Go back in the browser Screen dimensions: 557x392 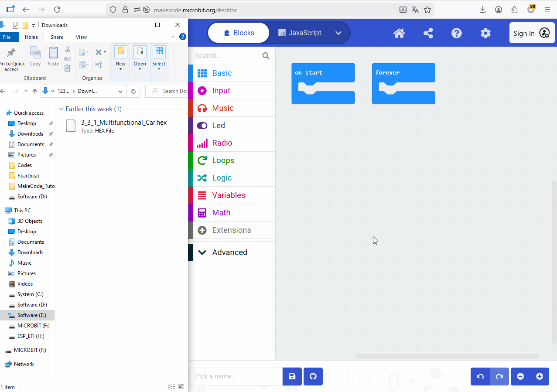26,10
